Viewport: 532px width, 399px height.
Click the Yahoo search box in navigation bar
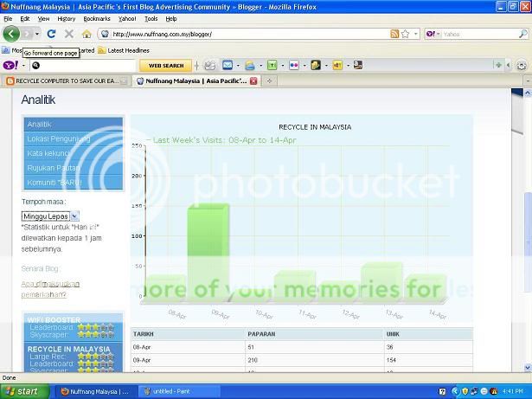480,34
